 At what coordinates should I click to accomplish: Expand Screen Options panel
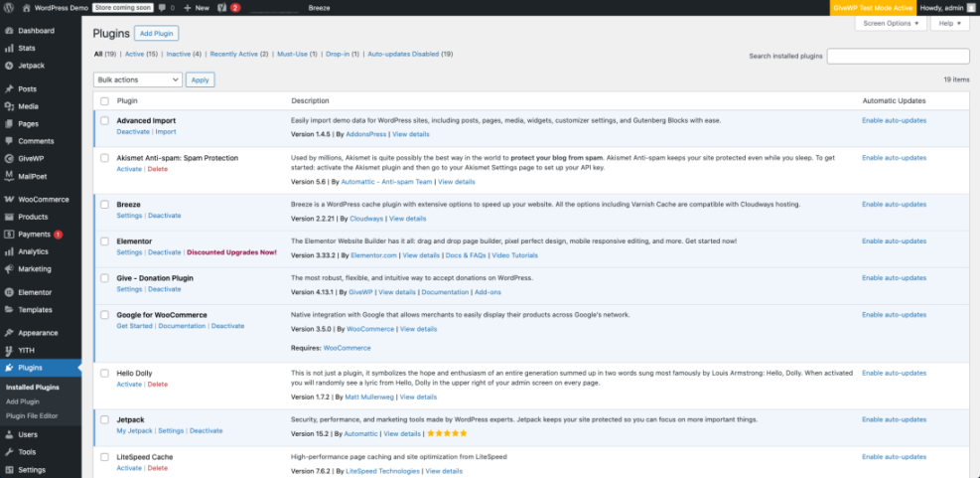[891, 23]
